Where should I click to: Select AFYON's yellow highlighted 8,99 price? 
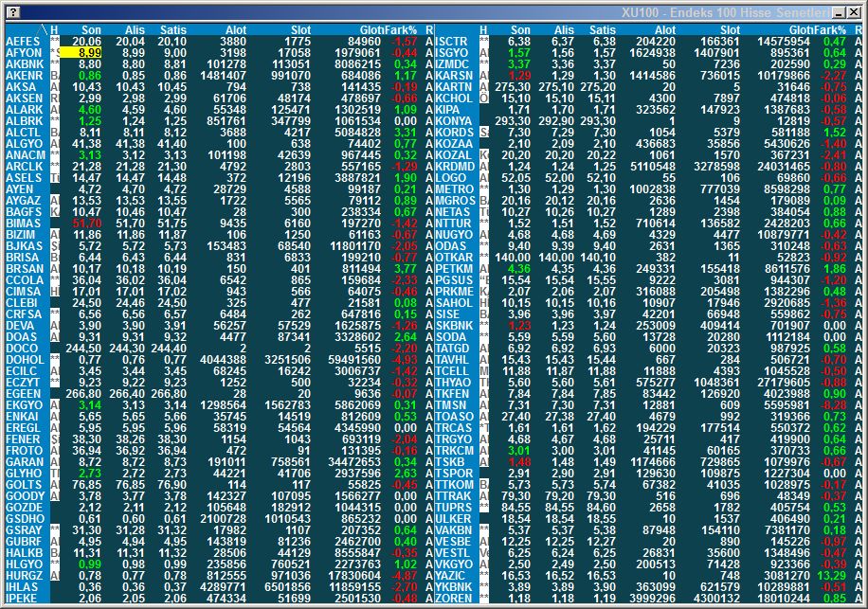coord(81,52)
